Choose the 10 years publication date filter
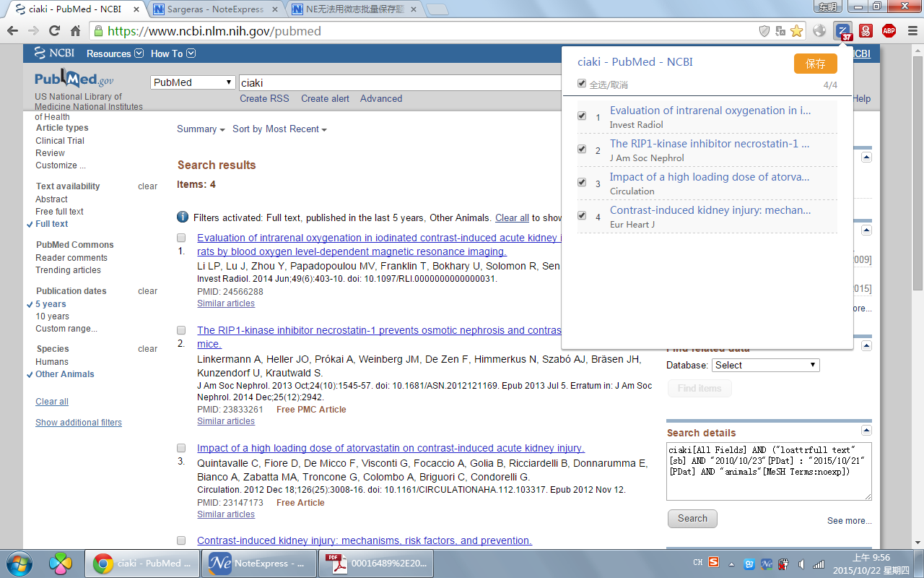Image resolution: width=924 pixels, height=578 pixels. (x=53, y=316)
